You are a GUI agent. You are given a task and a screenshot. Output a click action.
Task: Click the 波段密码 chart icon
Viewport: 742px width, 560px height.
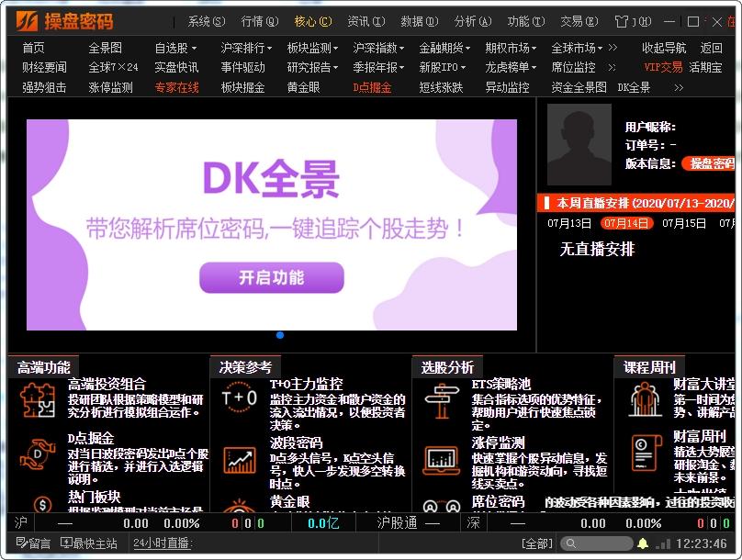240,460
